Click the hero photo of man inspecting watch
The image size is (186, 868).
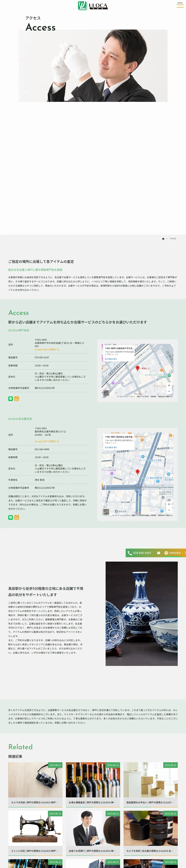(93, 66)
